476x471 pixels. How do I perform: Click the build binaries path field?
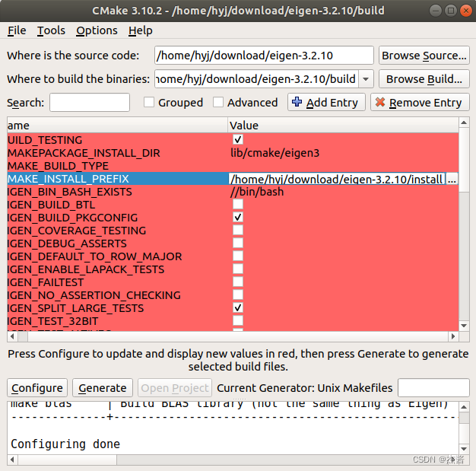coord(256,79)
